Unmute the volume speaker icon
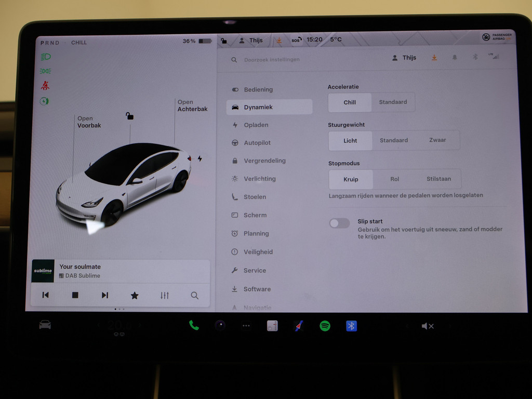532x399 pixels. 427,326
